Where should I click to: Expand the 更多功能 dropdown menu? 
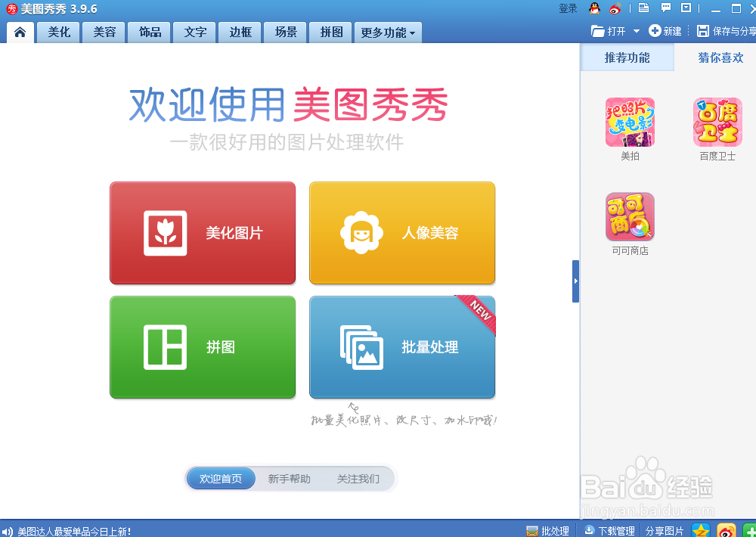click(388, 33)
